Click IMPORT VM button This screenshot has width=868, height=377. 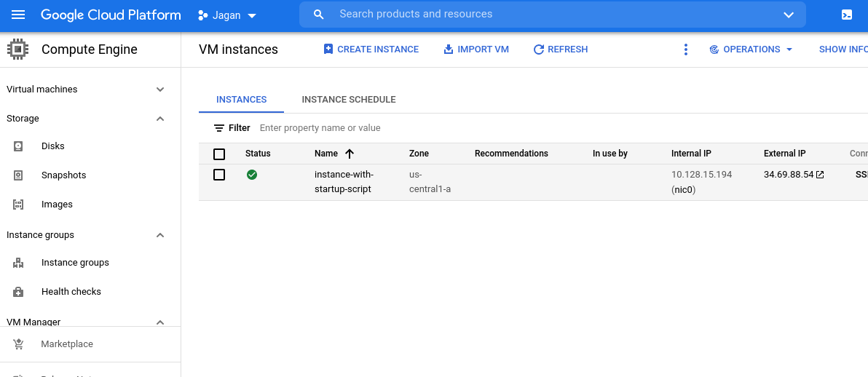tap(476, 49)
